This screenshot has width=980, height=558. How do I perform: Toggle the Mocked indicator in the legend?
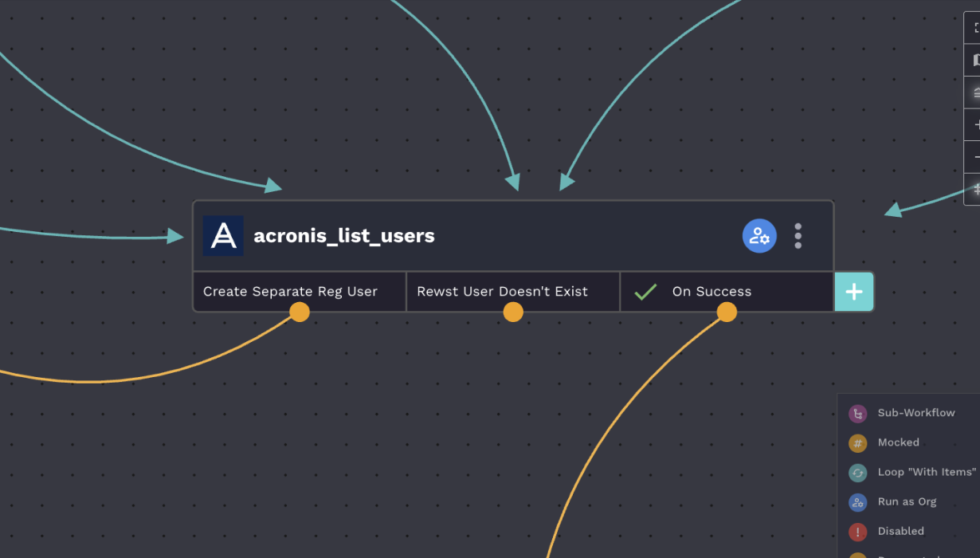857,442
